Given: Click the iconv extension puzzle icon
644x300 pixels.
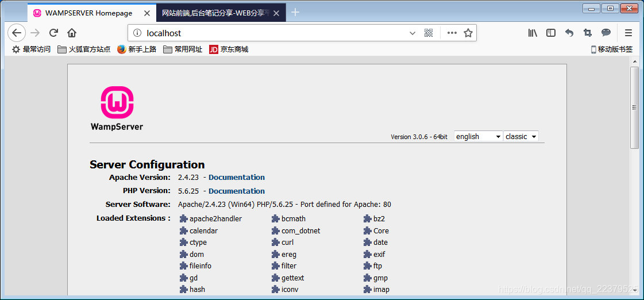Looking at the screenshot, I should tap(275, 289).
